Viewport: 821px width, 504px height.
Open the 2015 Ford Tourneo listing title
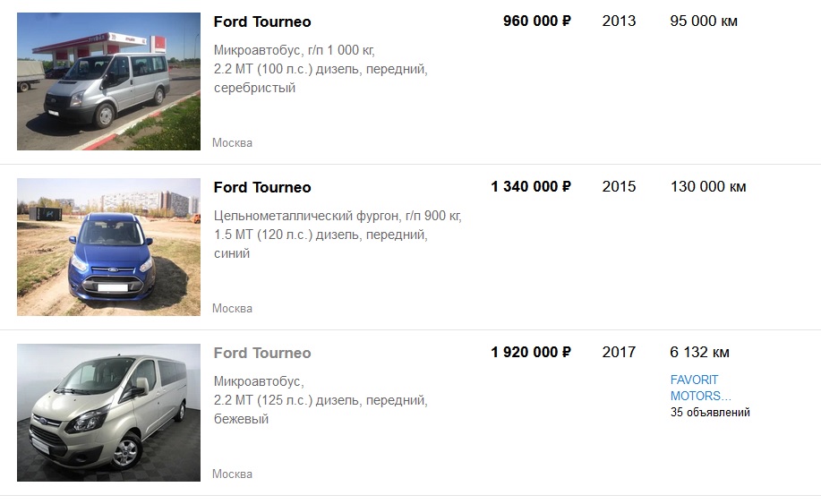pos(262,187)
